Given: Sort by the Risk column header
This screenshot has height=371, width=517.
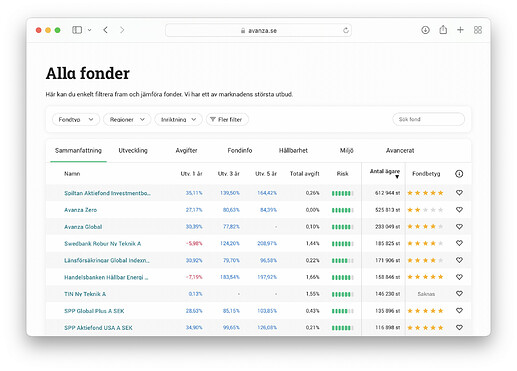Looking at the screenshot, I should (342, 174).
